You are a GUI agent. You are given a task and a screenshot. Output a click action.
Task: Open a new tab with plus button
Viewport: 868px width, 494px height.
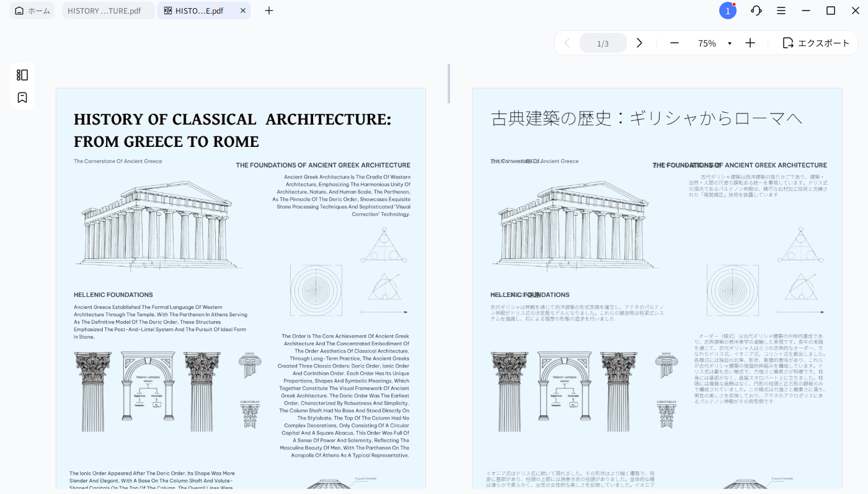pyautogui.click(x=268, y=11)
